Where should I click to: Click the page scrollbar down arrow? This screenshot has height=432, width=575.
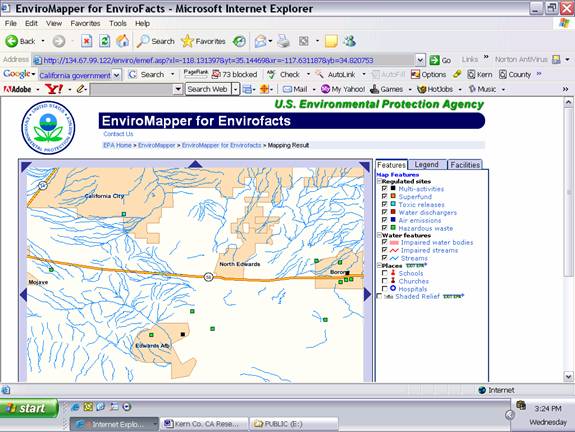[x=568, y=377]
